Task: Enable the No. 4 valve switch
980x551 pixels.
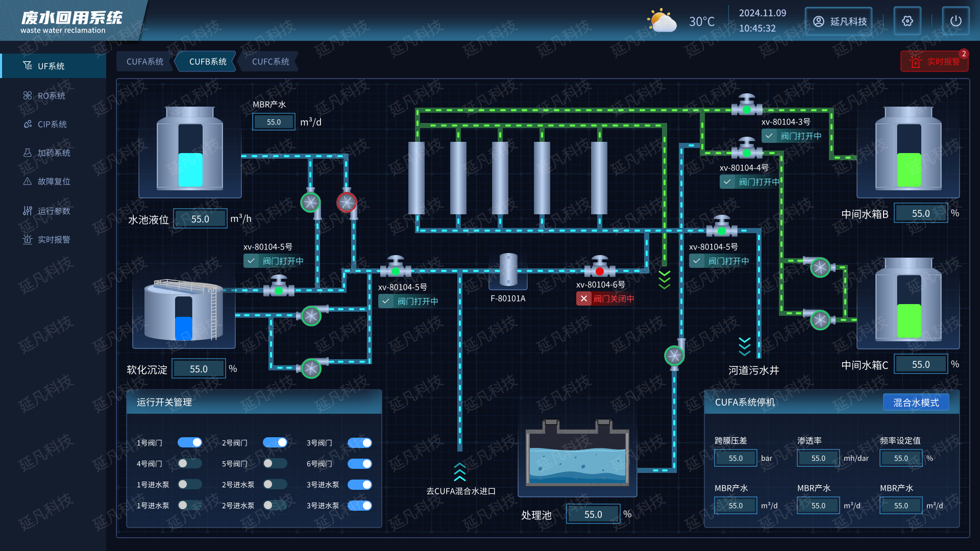Action: click(x=190, y=464)
